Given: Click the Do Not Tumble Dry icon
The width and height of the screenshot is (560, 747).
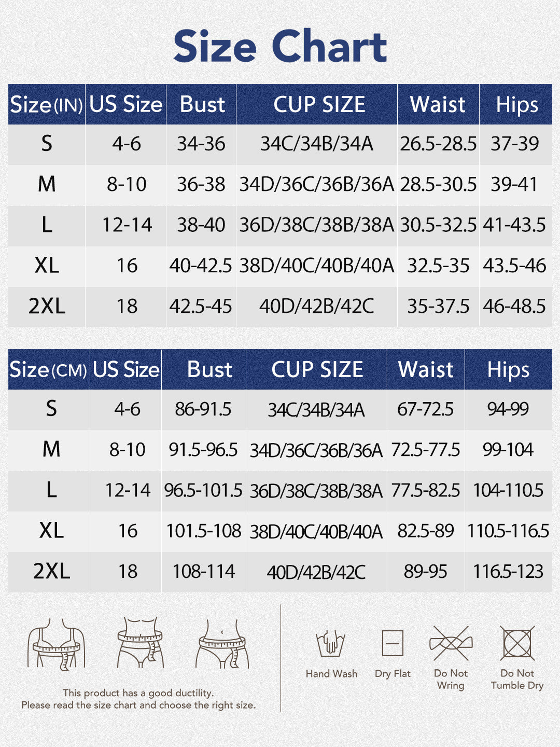Looking at the screenshot, I should pyautogui.click(x=517, y=643).
